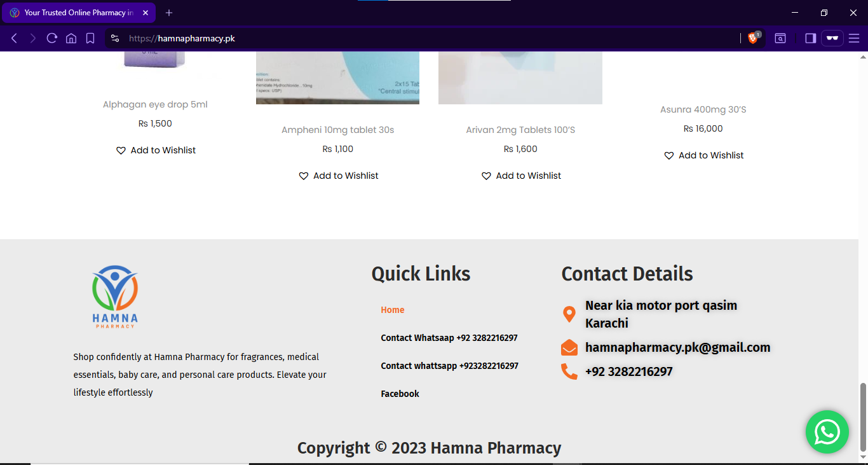Open a new browser tab
This screenshot has height=465, width=868.
(169, 13)
